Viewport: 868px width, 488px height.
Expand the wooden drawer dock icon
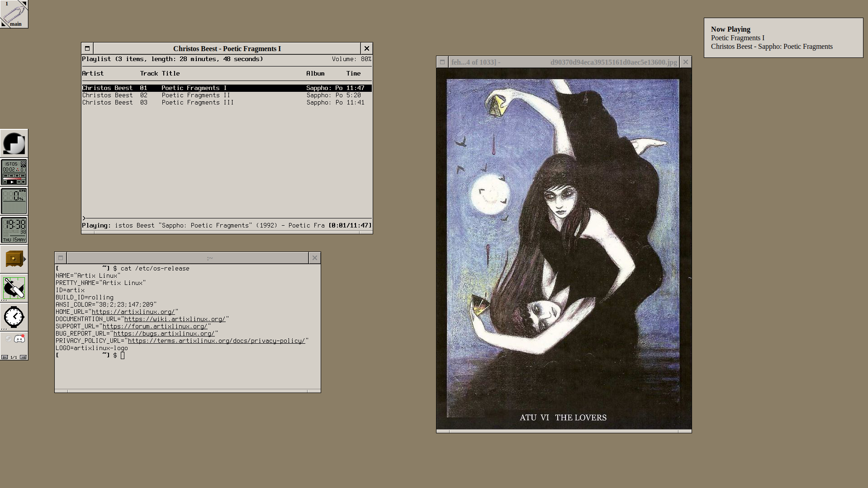(14, 259)
